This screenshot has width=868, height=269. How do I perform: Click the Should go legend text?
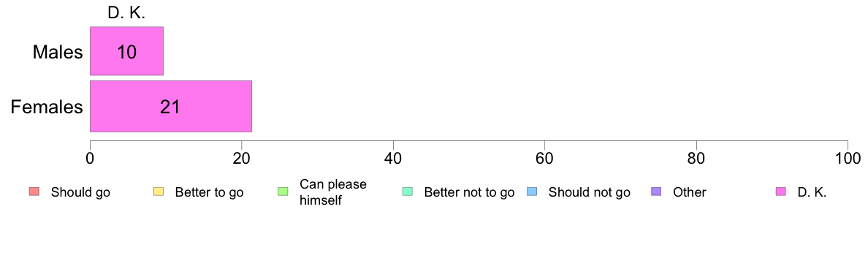pyautogui.click(x=80, y=193)
